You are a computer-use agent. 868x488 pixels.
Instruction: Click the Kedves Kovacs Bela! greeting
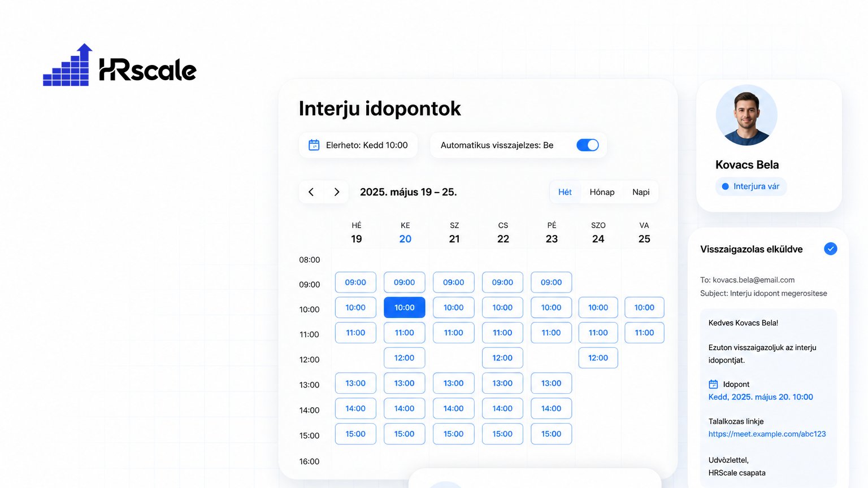[743, 323]
